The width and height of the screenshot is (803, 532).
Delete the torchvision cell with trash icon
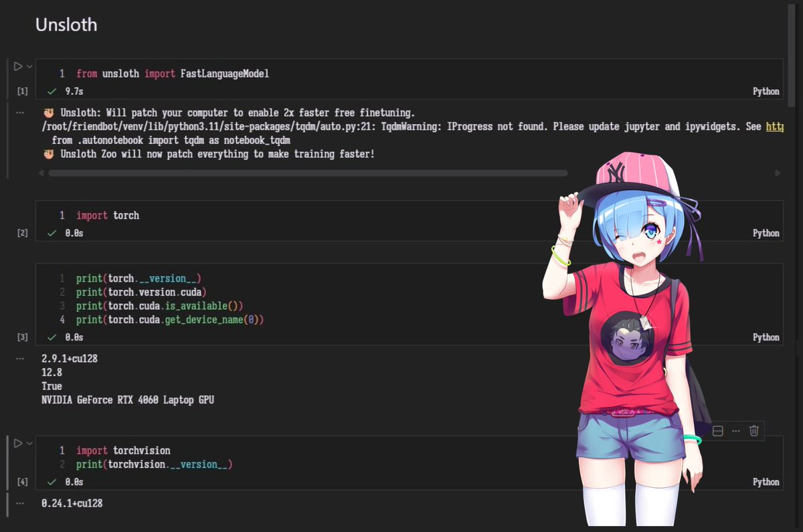753,431
